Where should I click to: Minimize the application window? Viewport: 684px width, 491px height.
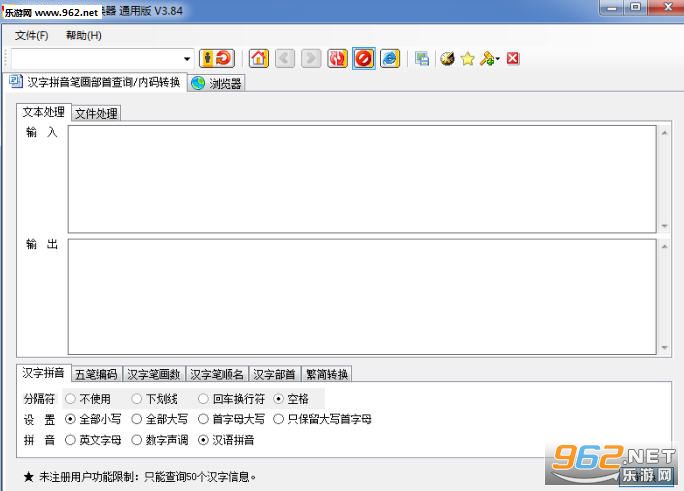(x=612, y=7)
